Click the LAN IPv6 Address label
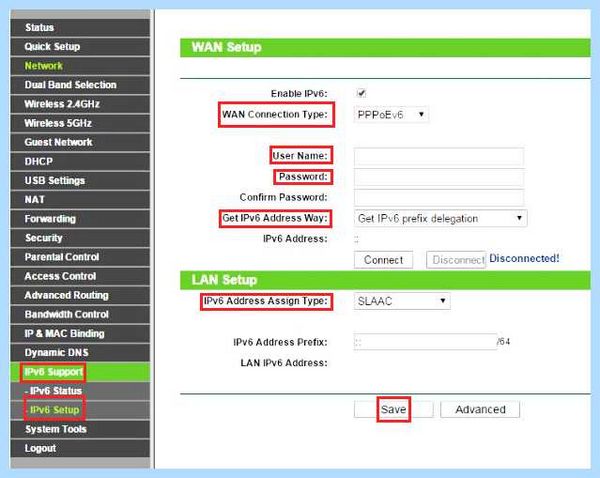 pos(284,363)
